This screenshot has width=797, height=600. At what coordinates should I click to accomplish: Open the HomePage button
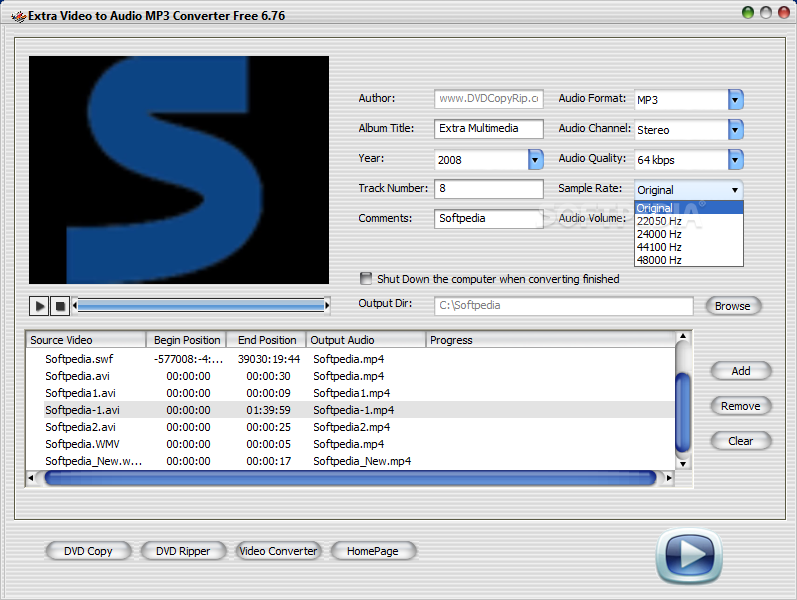tap(373, 551)
